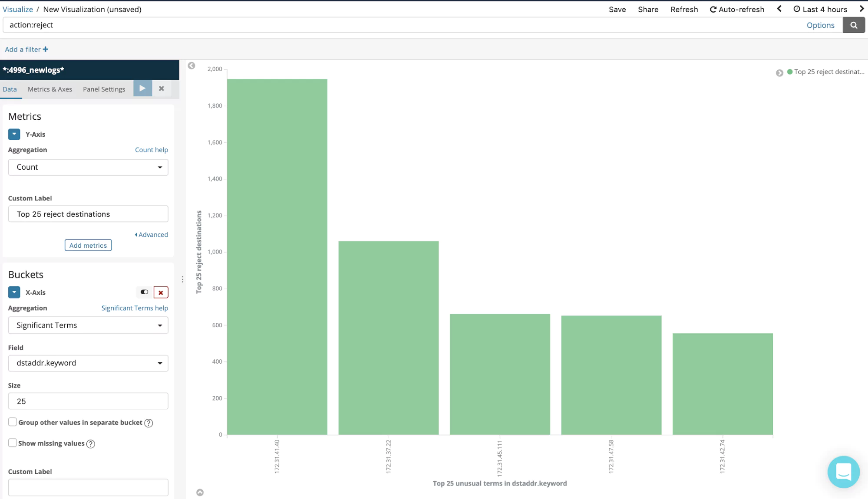Click the bar for 172.31.42.74
868x499 pixels.
(723, 384)
